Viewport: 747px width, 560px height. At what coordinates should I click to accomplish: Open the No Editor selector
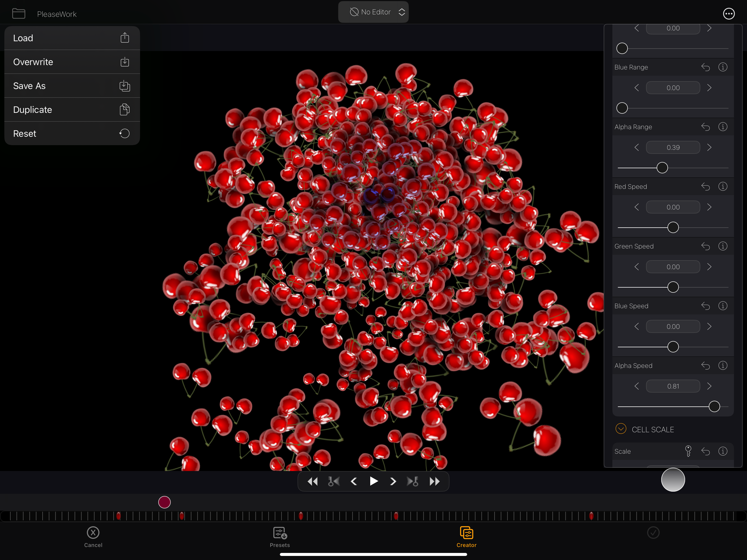373,12
